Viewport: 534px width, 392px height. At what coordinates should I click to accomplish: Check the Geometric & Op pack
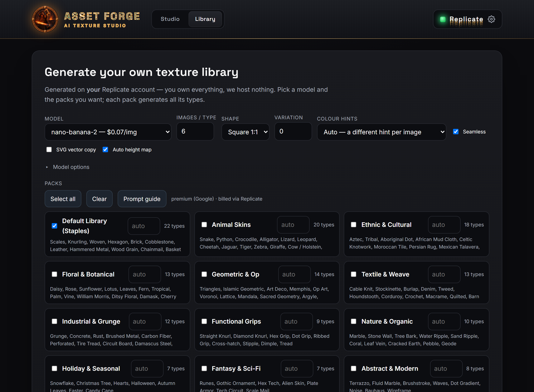(204, 274)
